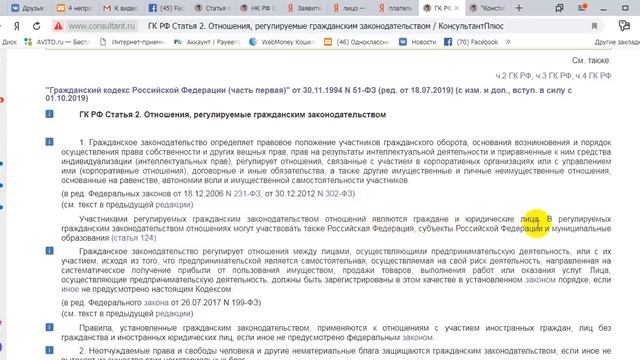The height and width of the screenshot is (360, 640).
Task: Open the (70) Facebook bookmark
Action: point(471,42)
